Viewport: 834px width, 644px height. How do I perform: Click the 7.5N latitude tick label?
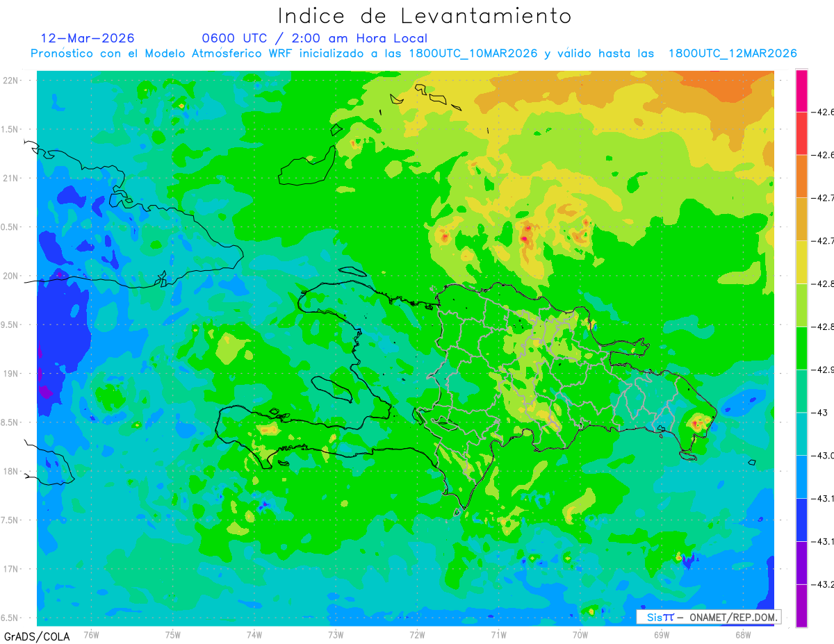coord(10,520)
